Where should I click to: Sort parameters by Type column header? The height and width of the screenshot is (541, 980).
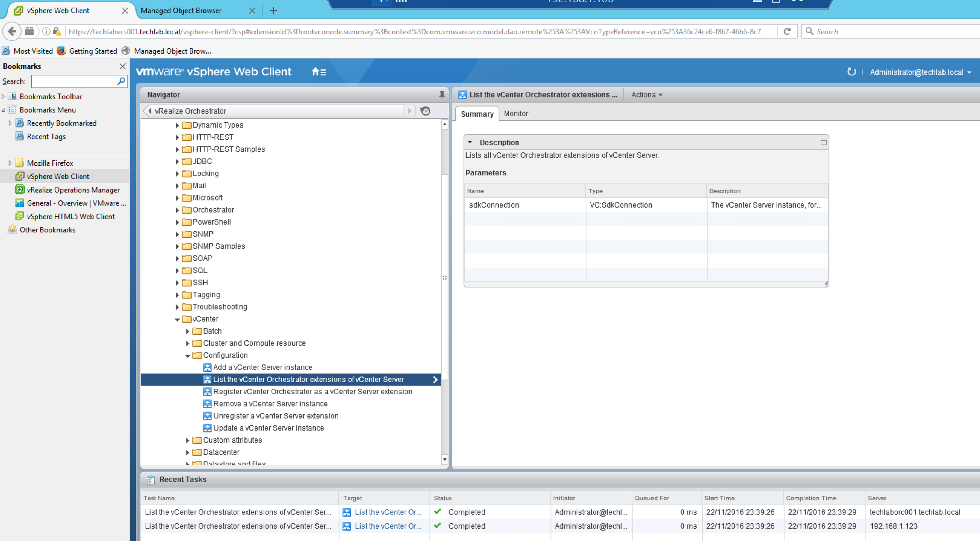[646, 191]
